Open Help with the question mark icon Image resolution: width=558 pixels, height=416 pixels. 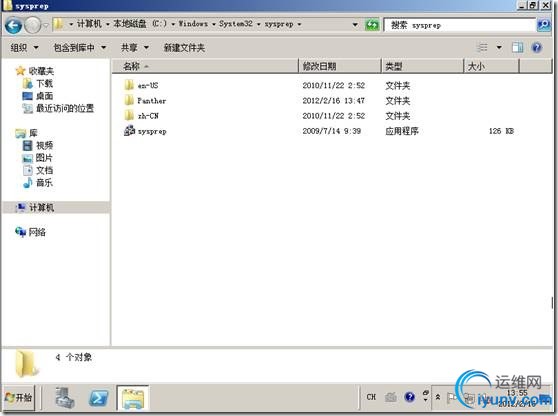[x=537, y=47]
